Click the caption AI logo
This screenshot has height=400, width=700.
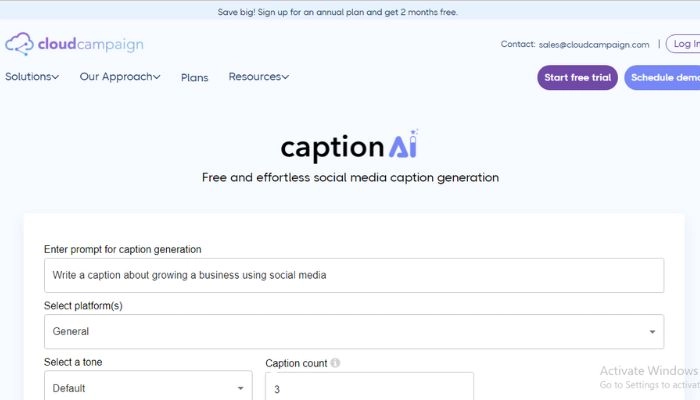pos(349,146)
